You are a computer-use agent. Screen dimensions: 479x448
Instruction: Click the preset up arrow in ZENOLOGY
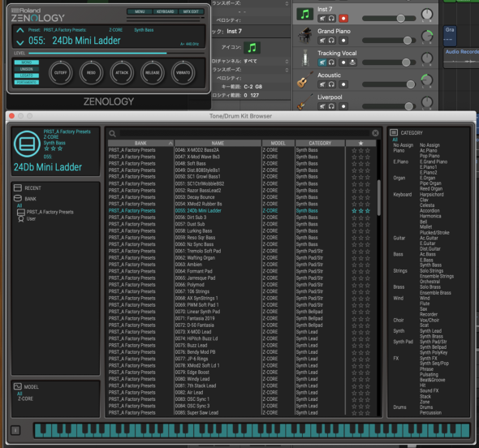point(20,30)
